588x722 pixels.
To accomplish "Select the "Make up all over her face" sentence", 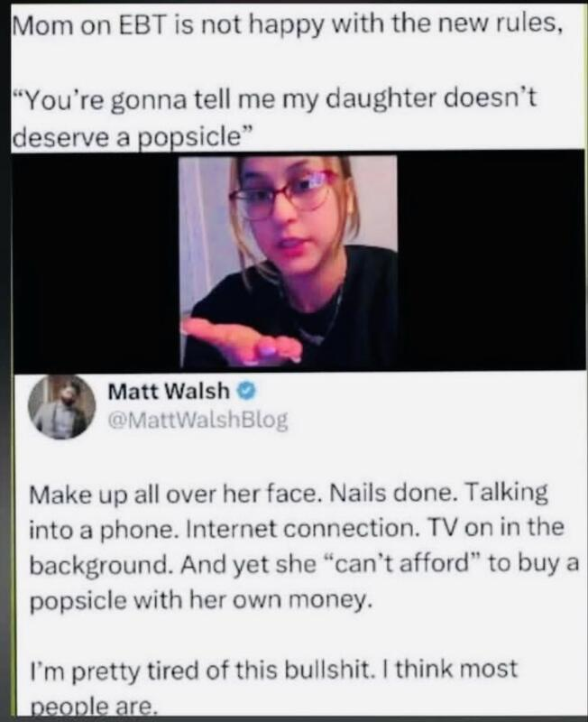I will click(x=174, y=494).
